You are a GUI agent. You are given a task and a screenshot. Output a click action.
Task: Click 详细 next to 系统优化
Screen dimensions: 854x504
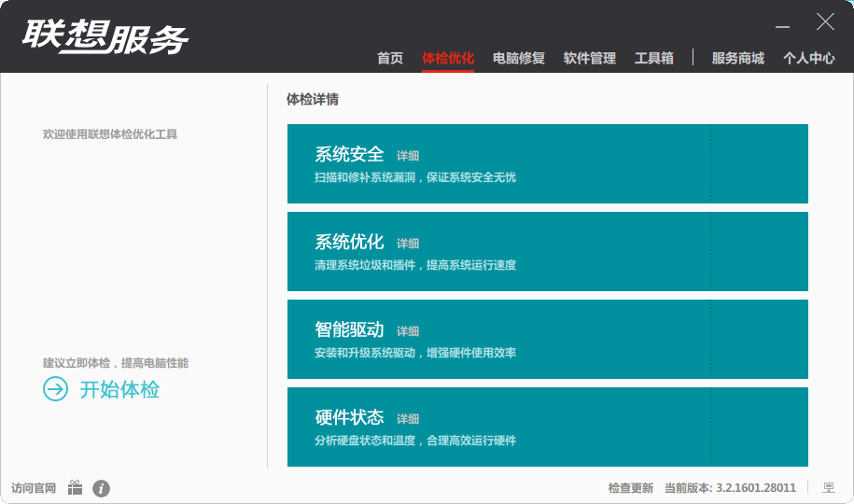408,244
